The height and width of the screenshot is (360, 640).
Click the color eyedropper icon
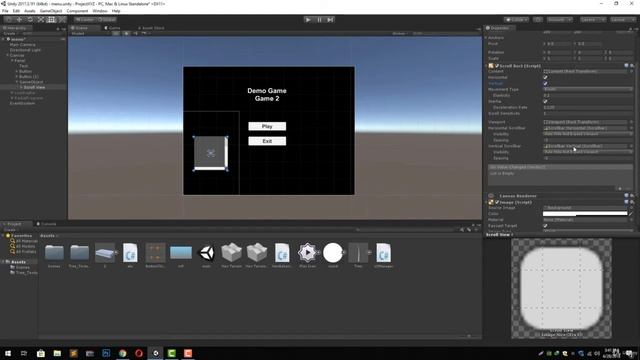(631, 213)
